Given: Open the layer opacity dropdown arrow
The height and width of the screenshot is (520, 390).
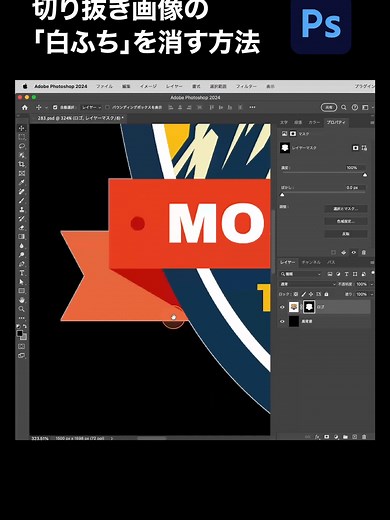Looking at the screenshot, I should pos(371,284).
